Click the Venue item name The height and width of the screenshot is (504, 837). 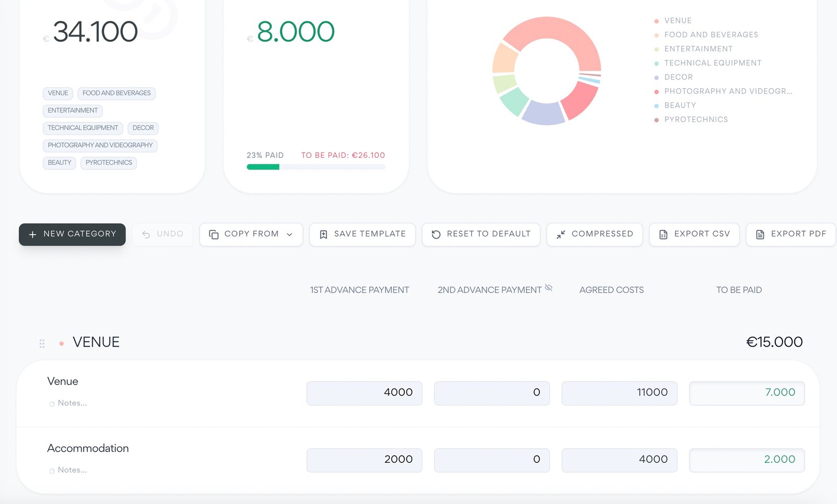[63, 382]
